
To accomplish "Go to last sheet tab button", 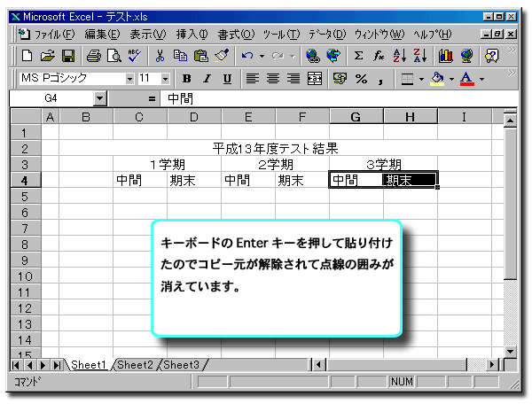I will [58, 365].
